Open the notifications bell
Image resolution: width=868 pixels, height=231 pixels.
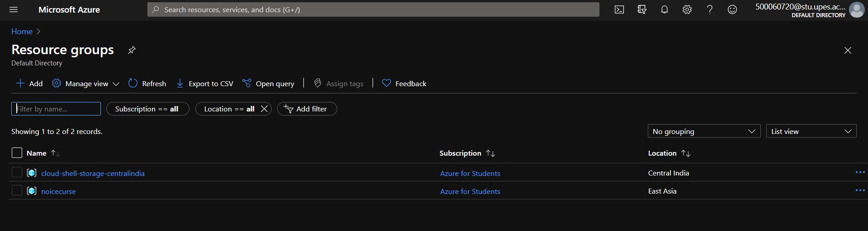(x=665, y=9)
